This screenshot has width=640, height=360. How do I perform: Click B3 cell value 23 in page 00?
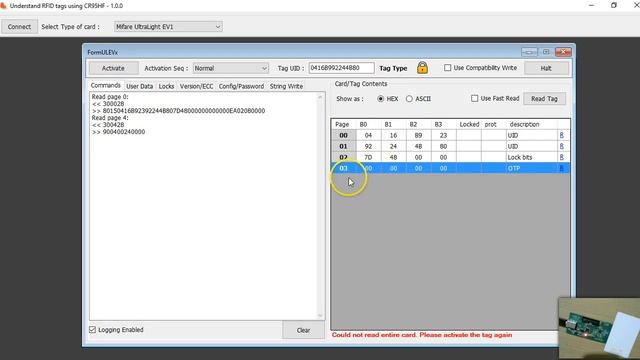point(443,135)
